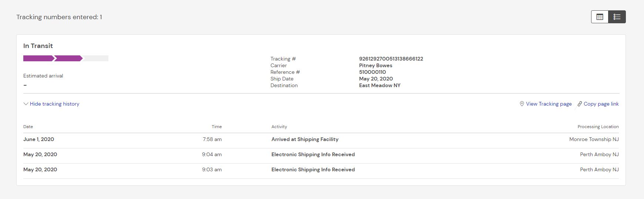Click the empty gray progress segment
Image resolution: width=644 pixels, height=199 pixels.
coord(95,58)
